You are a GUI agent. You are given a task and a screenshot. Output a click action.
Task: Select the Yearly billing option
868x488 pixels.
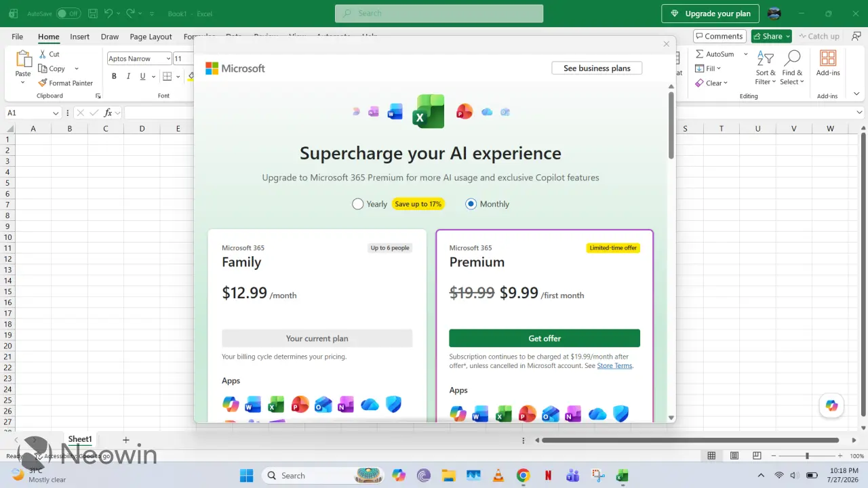[x=358, y=204]
